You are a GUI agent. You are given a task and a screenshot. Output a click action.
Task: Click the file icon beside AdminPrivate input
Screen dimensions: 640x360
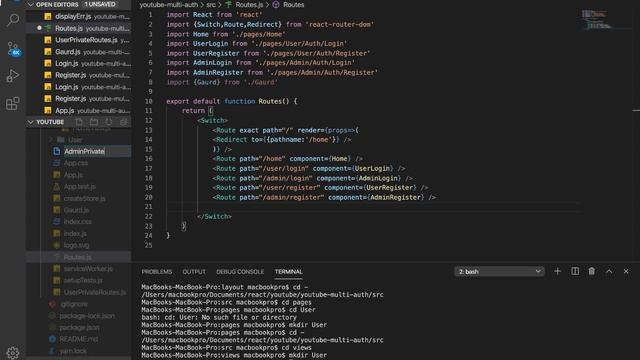coord(57,151)
